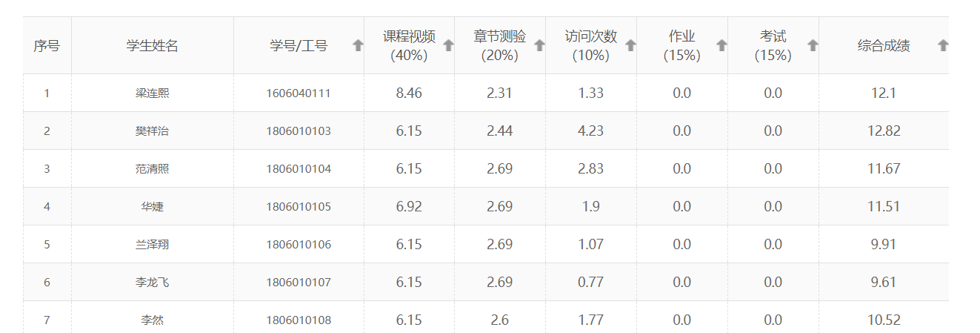Click overall score 12.82 cell

(x=884, y=131)
